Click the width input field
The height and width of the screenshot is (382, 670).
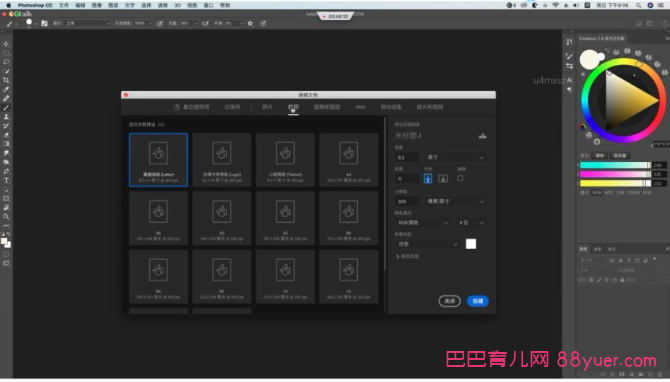[x=407, y=157]
